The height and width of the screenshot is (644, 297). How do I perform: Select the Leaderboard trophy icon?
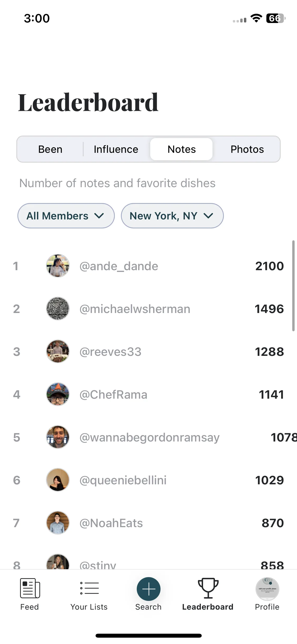tap(208, 588)
